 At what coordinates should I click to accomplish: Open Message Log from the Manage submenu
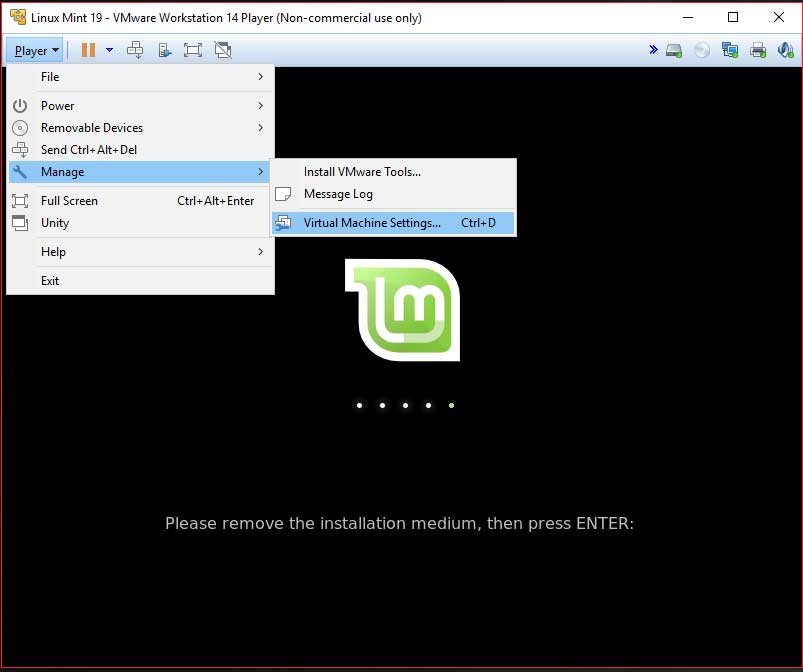click(393, 194)
